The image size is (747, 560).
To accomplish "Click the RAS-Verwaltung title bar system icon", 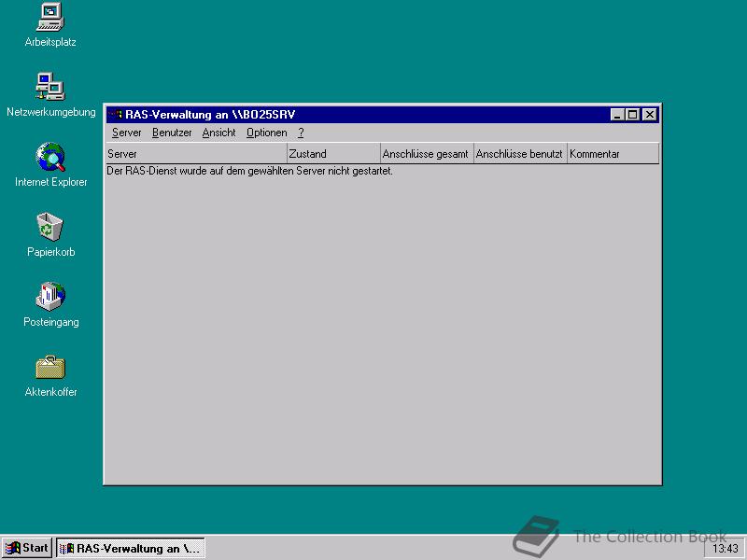I will click(115, 114).
